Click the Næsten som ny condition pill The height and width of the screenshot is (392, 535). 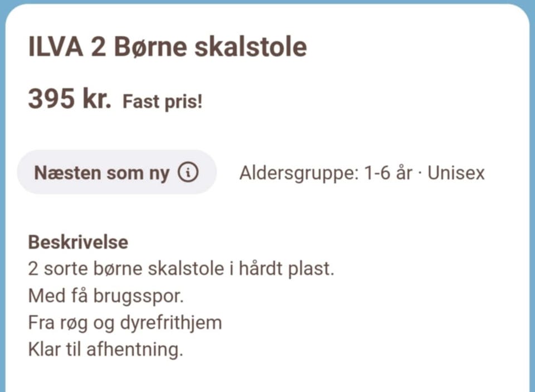point(117,172)
